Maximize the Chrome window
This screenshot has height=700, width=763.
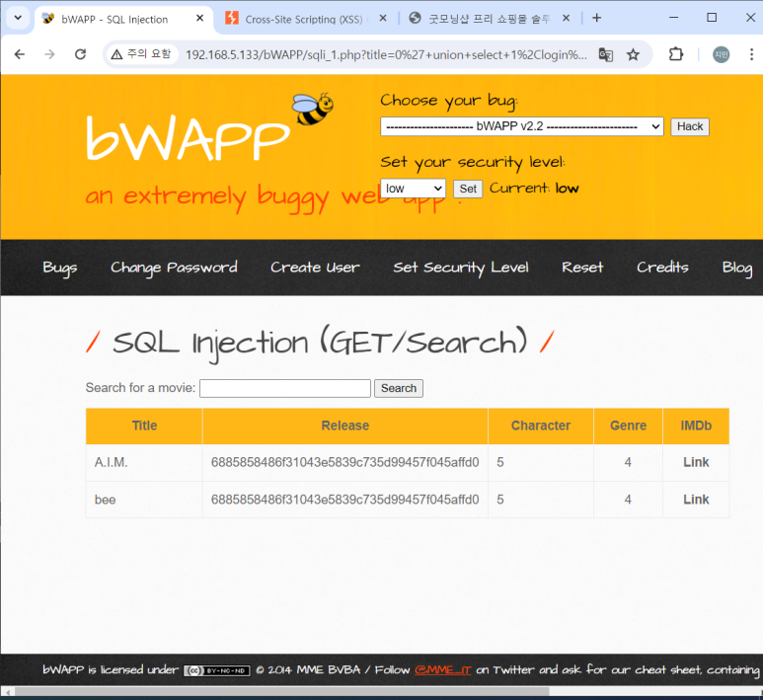[x=712, y=18]
